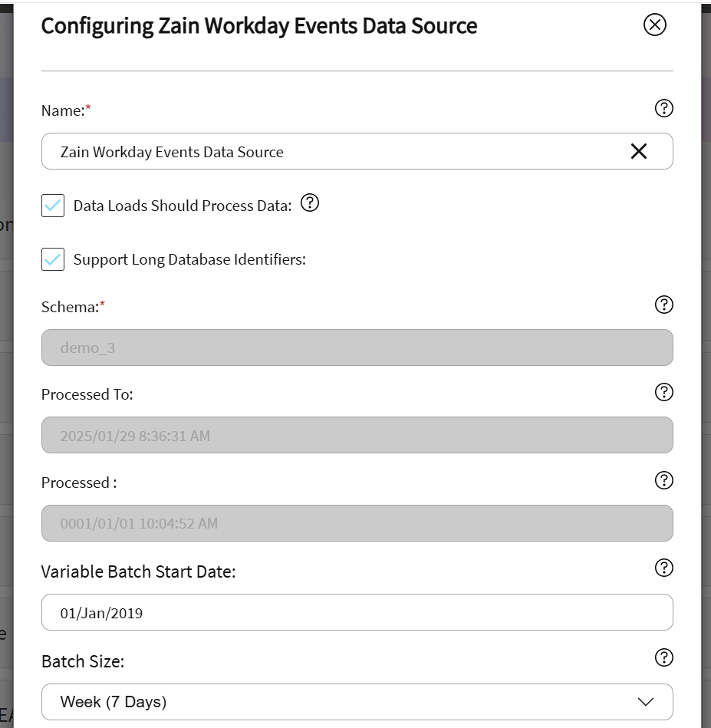This screenshot has height=728, width=711.
Task: Clear the Name field with X icon
Action: (x=638, y=152)
